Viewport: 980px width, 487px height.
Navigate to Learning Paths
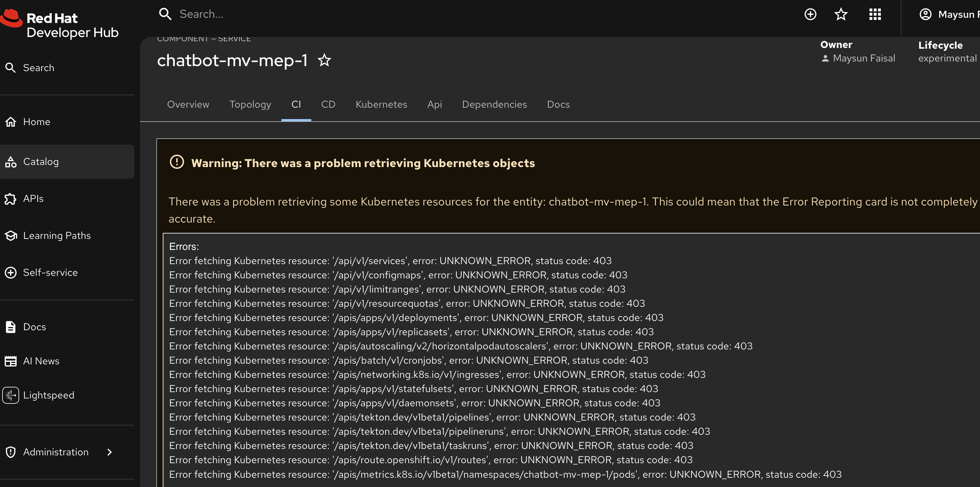coord(57,236)
